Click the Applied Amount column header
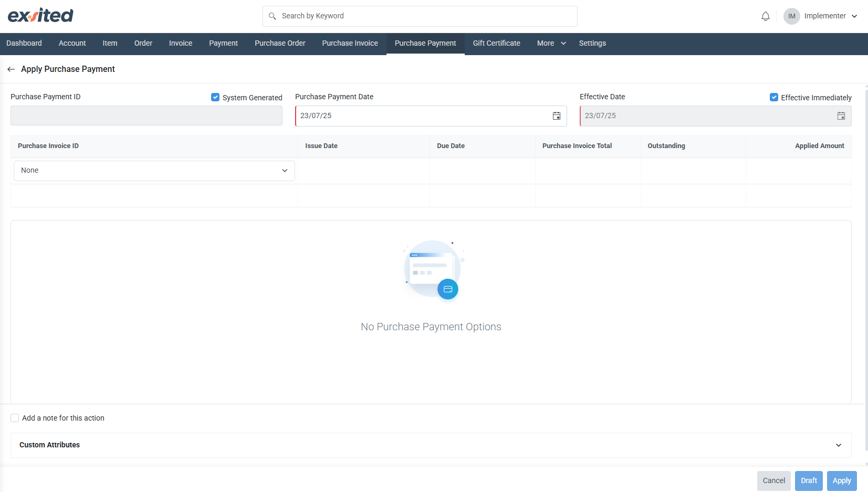Viewport: 868px width, 492px height. click(x=799, y=146)
